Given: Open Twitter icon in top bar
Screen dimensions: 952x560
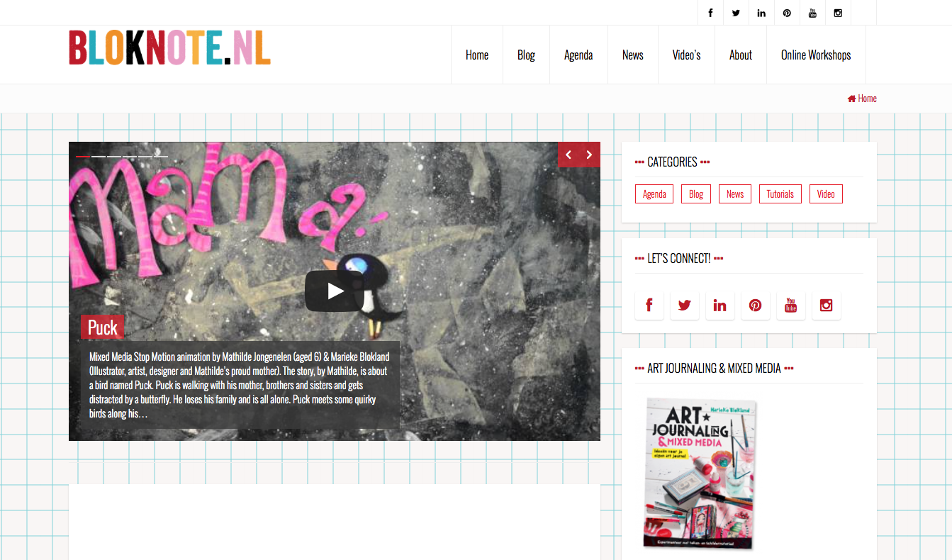Looking at the screenshot, I should click(x=736, y=13).
